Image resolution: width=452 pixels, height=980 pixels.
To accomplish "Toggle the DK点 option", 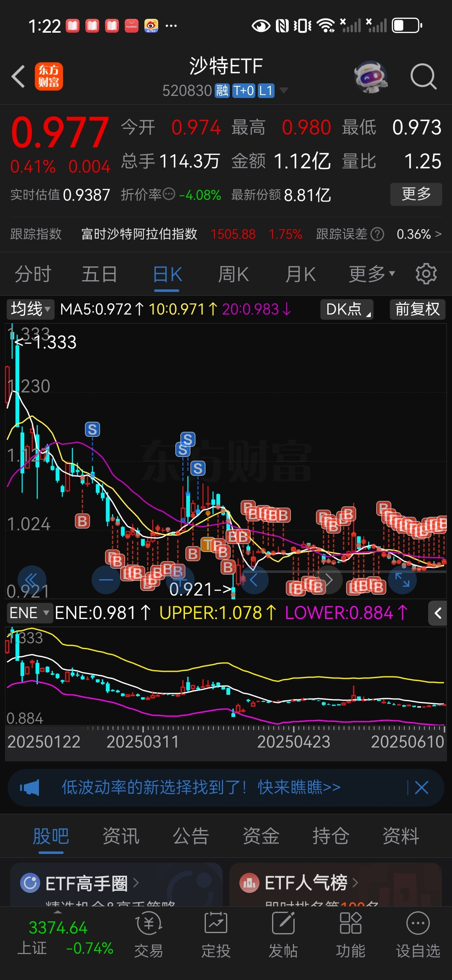I will click(347, 309).
